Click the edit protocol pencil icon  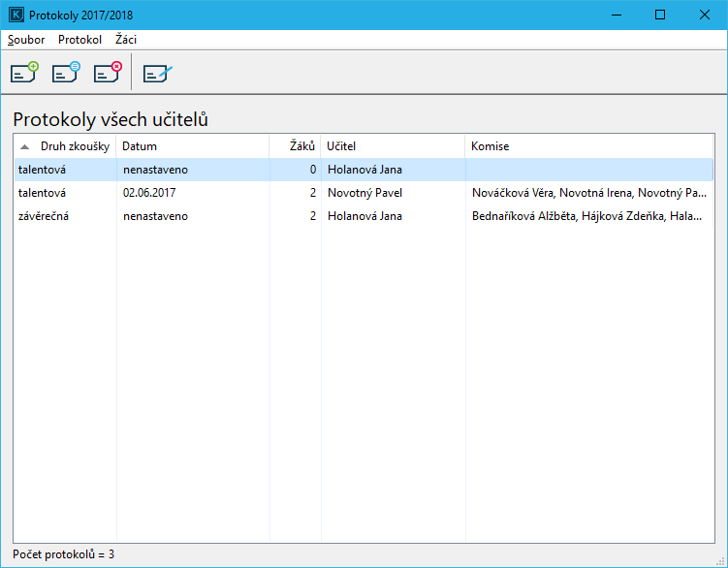pyautogui.click(x=157, y=73)
